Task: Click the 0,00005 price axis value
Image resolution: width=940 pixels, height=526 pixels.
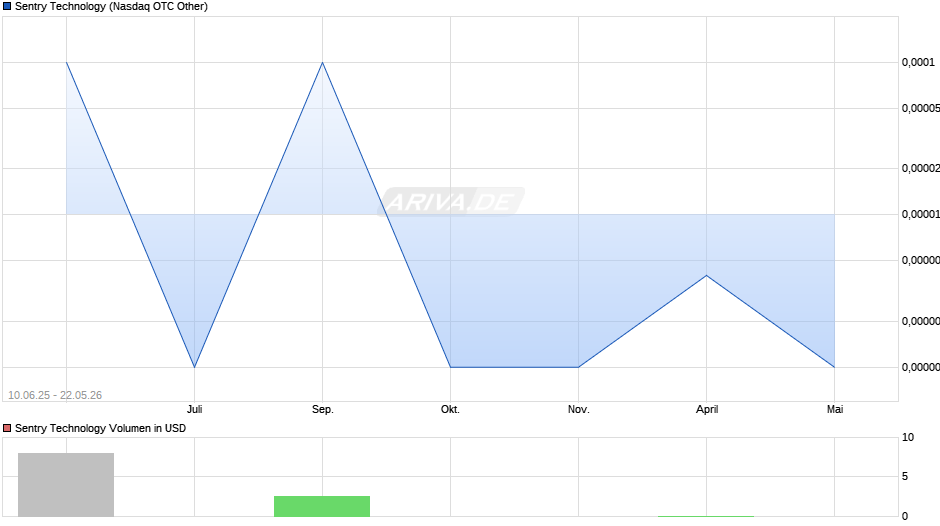Action: pyautogui.click(x=921, y=108)
